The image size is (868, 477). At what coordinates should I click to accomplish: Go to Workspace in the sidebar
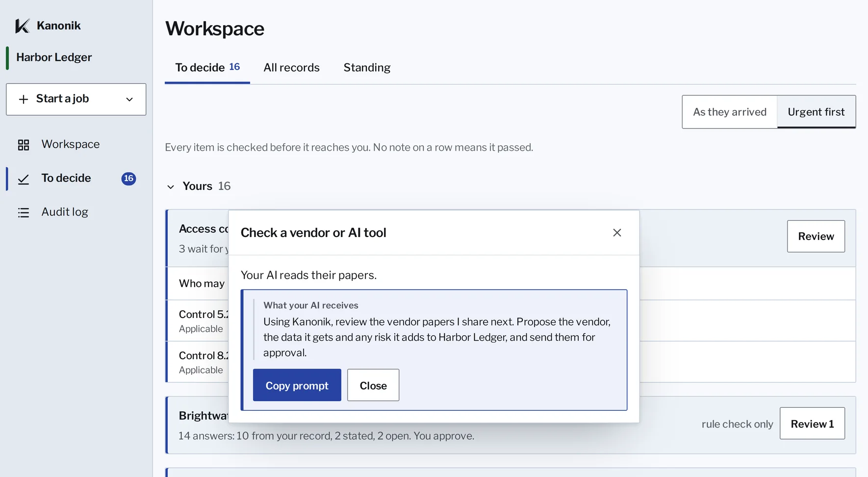coord(70,144)
